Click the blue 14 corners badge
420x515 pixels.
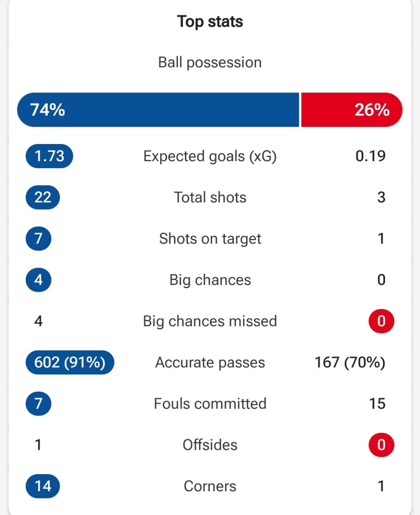point(43,486)
